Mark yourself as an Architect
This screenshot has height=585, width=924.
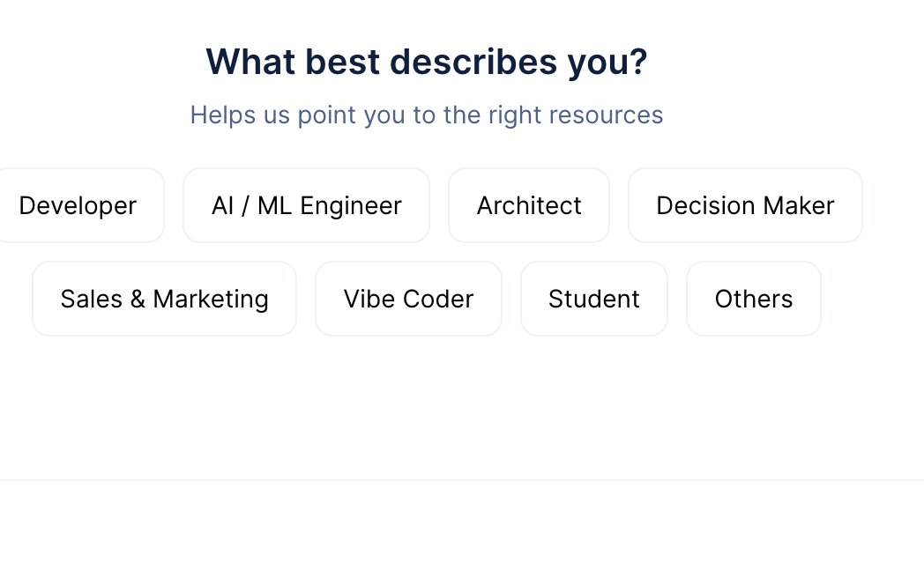click(x=529, y=205)
